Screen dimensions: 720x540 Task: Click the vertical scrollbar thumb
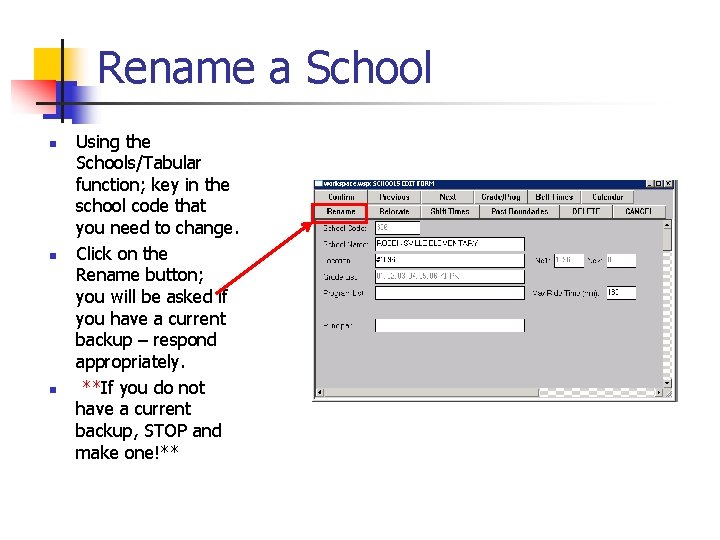click(x=667, y=240)
